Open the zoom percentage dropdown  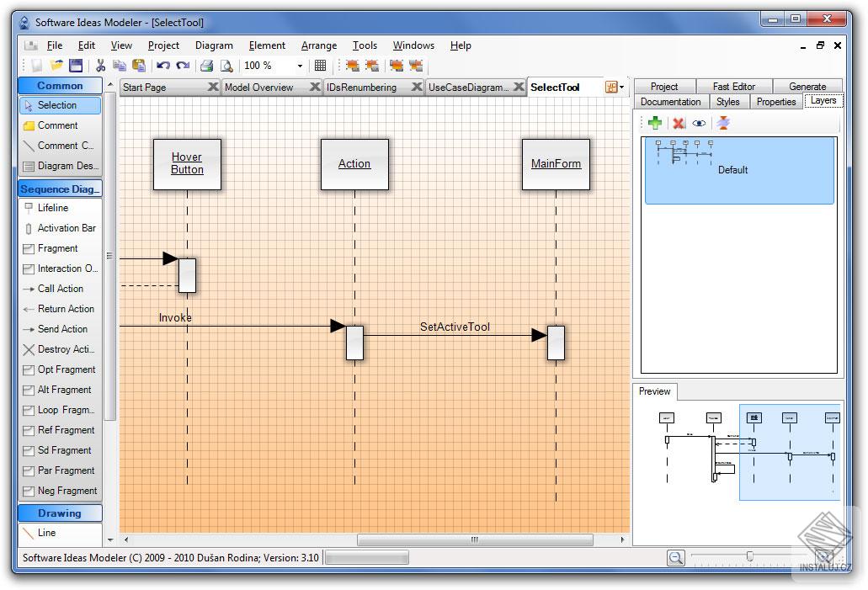299,65
